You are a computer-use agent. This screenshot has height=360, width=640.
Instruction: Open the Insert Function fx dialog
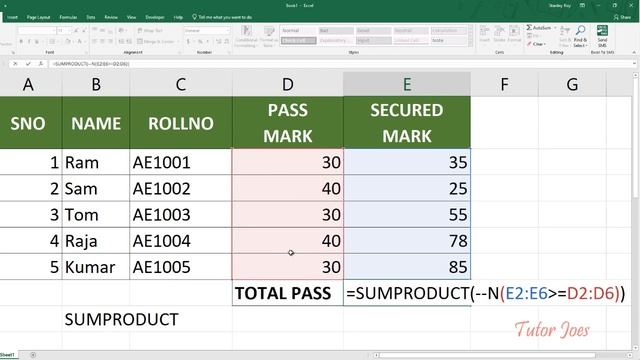click(x=40, y=64)
